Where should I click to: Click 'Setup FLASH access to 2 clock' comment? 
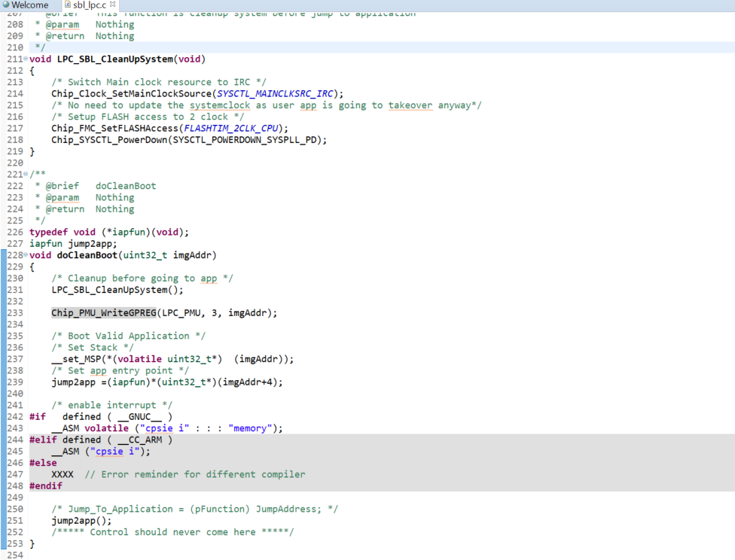click(148, 117)
